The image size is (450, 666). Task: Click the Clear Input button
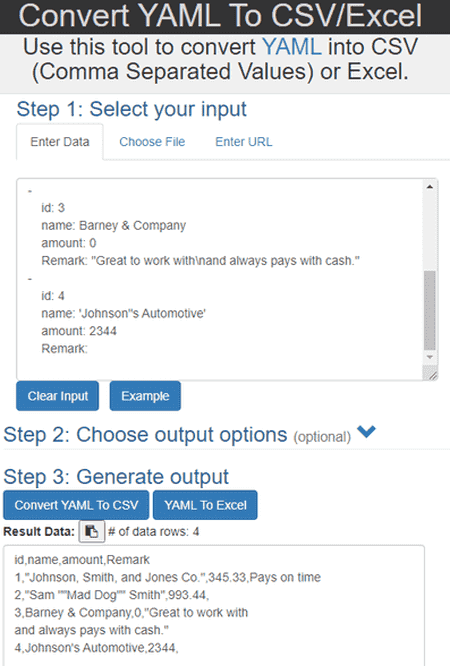point(58,396)
